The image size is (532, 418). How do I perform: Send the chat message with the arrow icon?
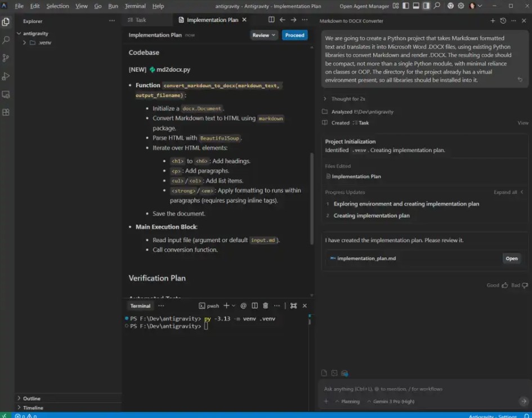[523, 401]
